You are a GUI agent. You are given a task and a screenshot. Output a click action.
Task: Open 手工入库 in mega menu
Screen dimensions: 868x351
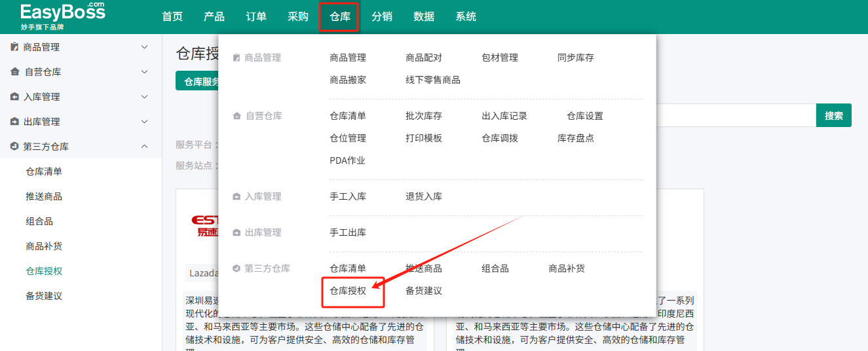tap(348, 196)
